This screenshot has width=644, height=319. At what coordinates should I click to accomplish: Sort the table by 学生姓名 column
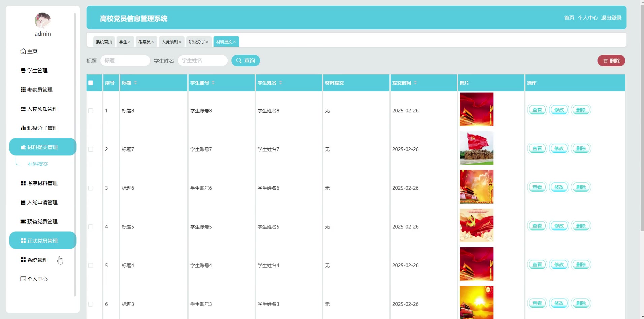(281, 83)
